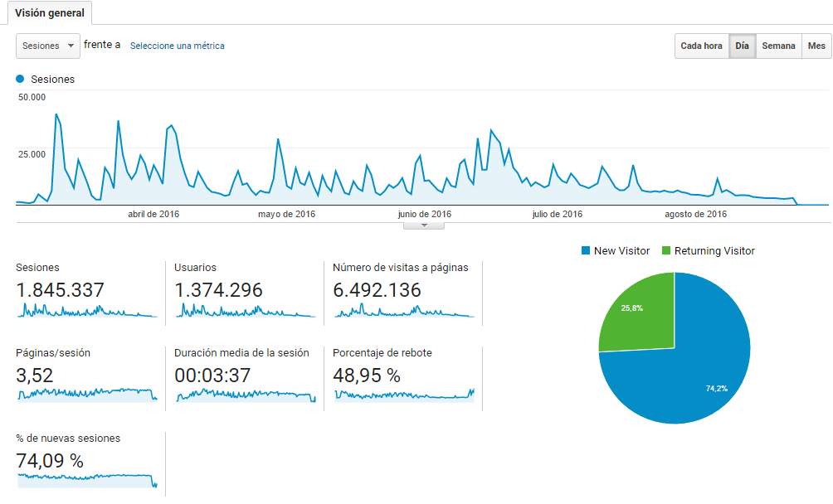Click 'Seleccione una métrica' link
This screenshot has width=833, height=504.
(177, 46)
